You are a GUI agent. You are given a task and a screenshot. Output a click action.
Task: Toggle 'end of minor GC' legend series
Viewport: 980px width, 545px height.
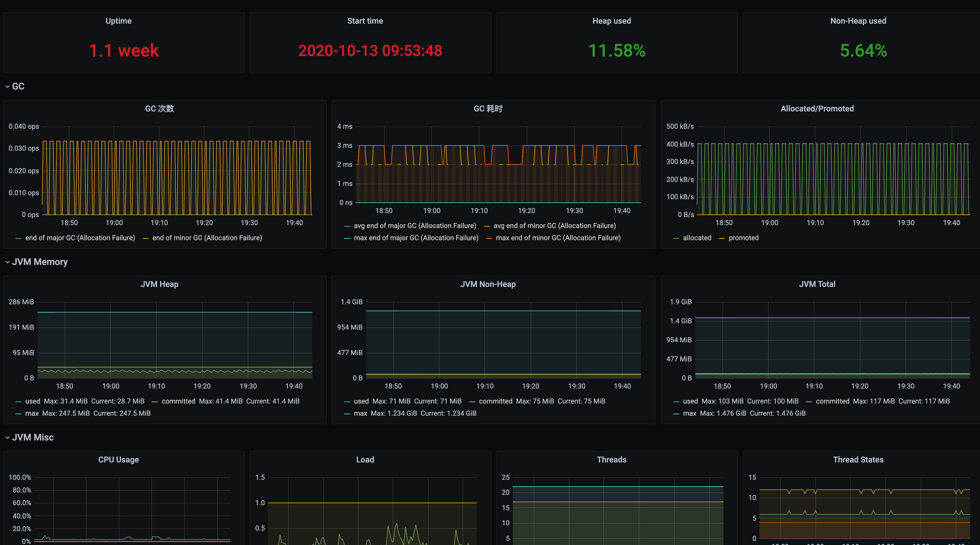(x=207, y=238)
